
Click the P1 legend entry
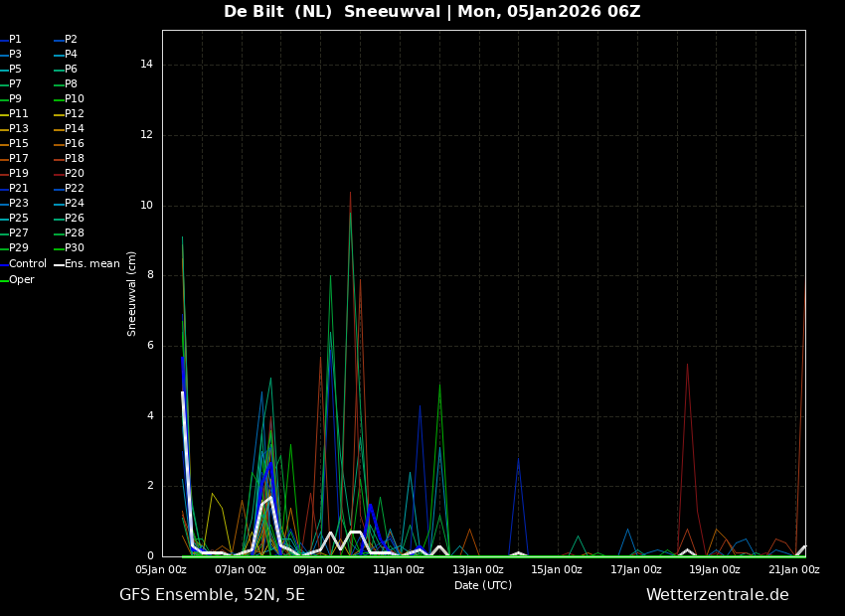(11, 40)
